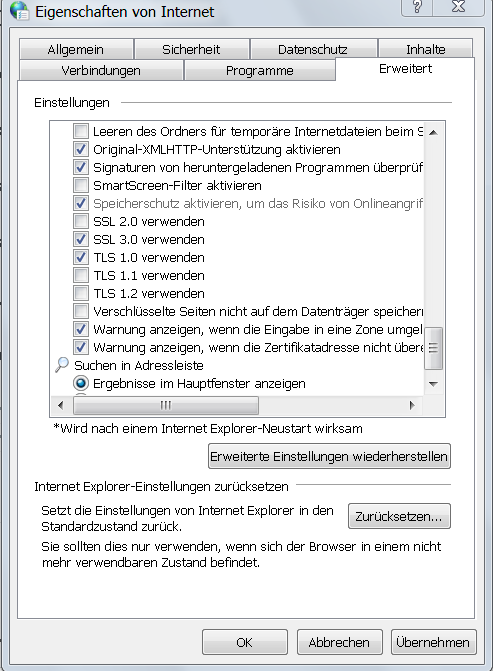
Task: Uncheck SSL 3.0 verwenden
Action: [80, 239]
